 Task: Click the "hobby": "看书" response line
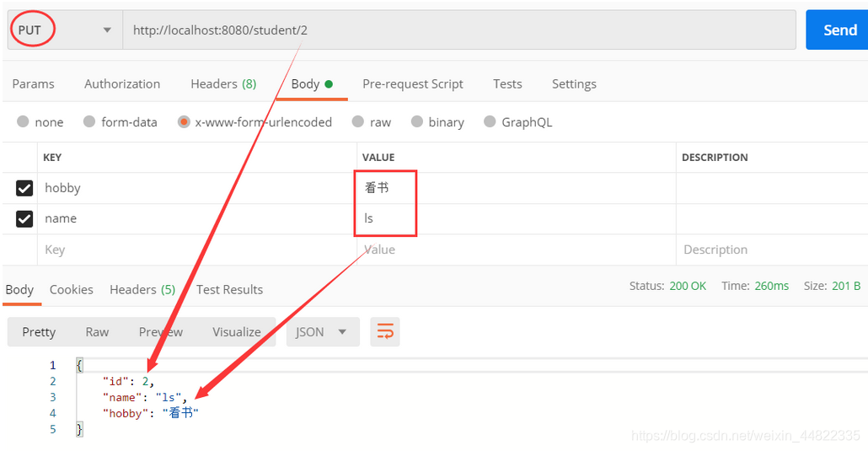[151, 413]
